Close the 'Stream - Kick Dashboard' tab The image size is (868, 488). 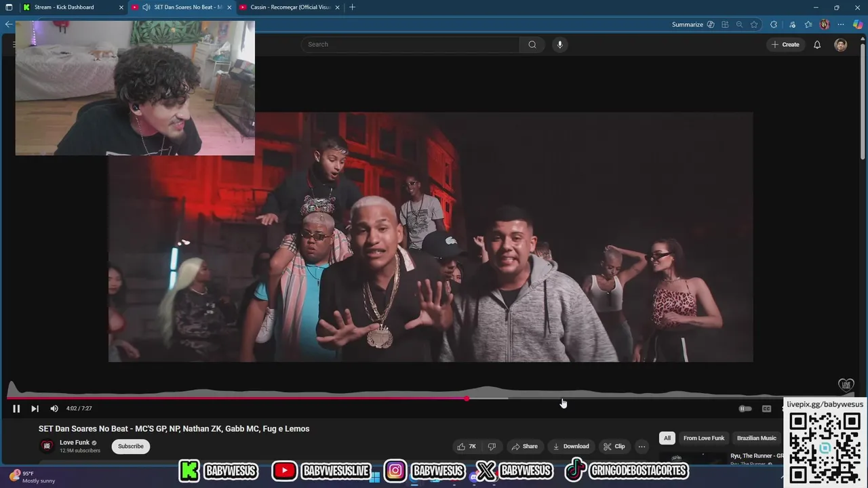121,7
